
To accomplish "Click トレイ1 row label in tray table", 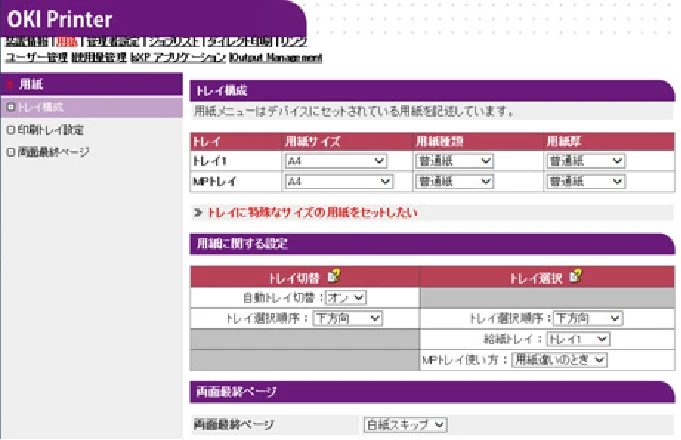I will coord(210,161).
